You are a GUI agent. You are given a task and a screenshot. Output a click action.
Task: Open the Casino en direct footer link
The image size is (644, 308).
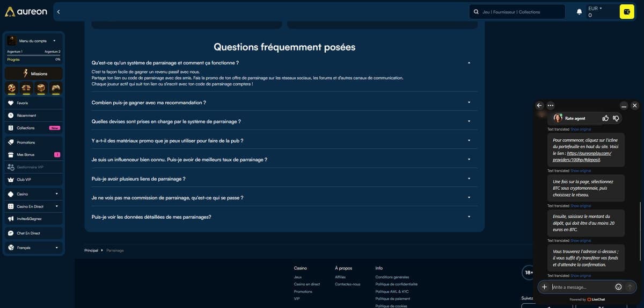[307, 284]
